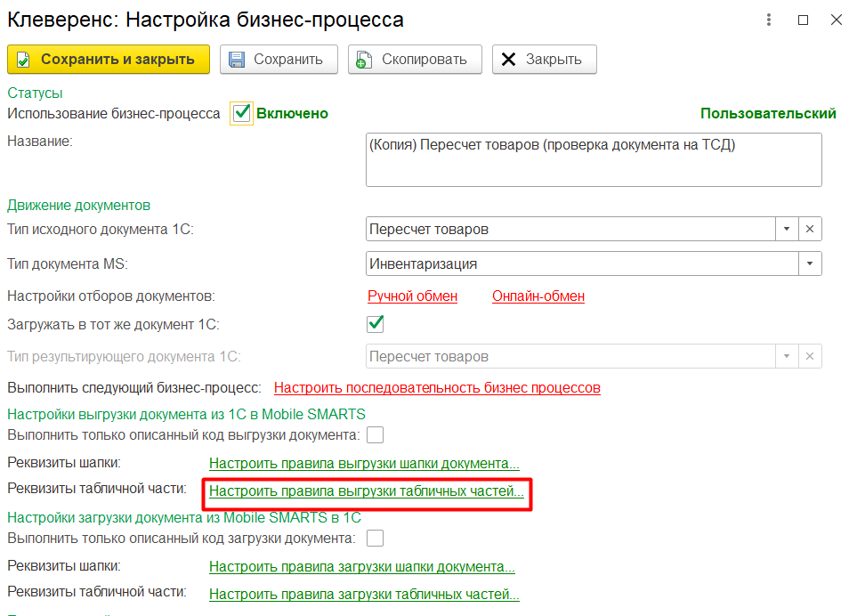Screen dimensions: 857x616
Task: Expand the 'Тип исходного документа 1С' dropdown arrow
Action: pos(787,229)
